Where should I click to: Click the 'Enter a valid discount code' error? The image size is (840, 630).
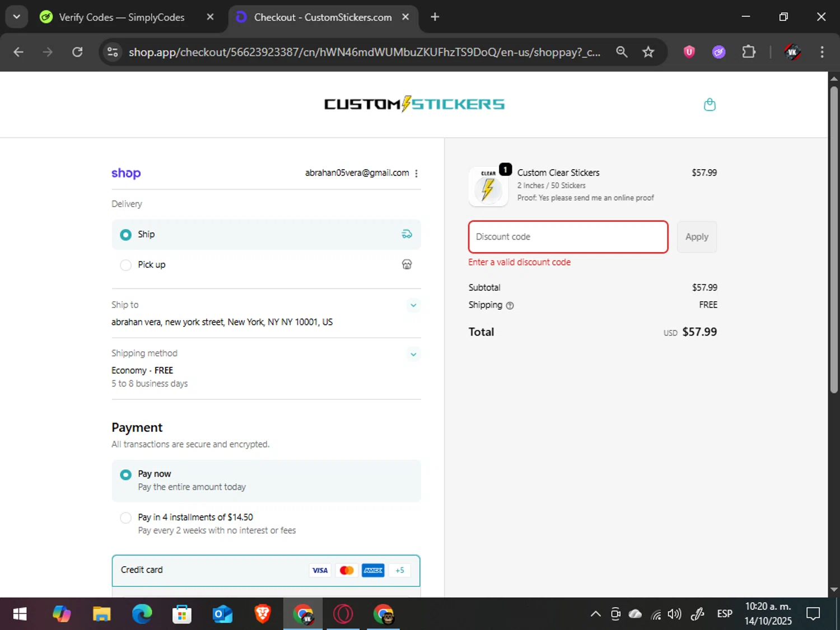coord(520,262)
